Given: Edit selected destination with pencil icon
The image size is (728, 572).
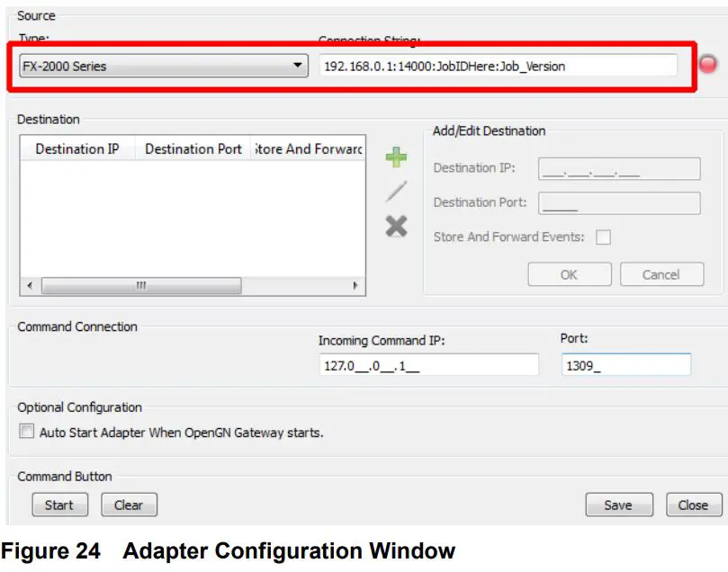Looking at the screenshot, I should tap(396, 192).
